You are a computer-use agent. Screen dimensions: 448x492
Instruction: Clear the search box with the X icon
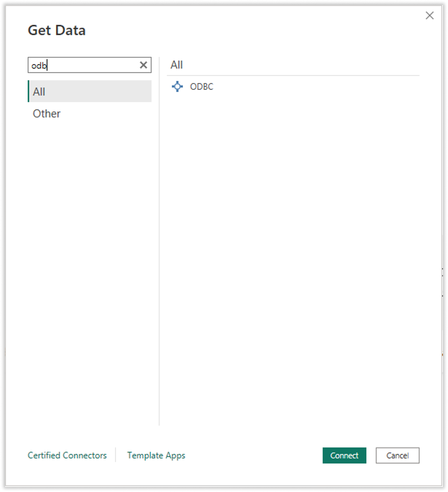tap(144, 65)
